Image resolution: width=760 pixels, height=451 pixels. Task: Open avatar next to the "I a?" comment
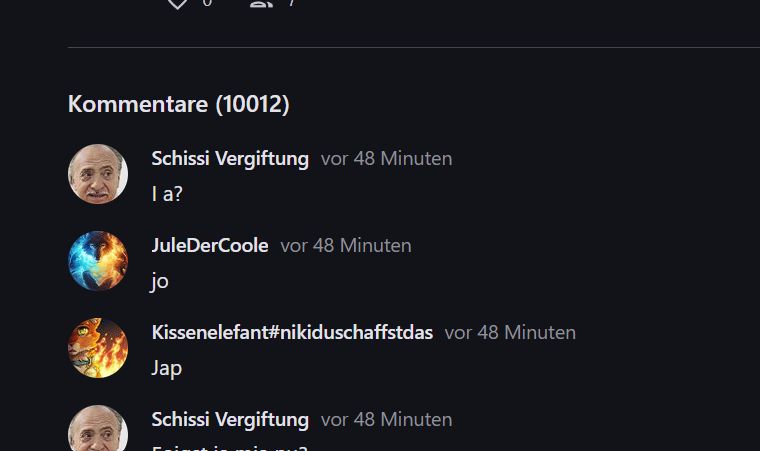coord(98,174)
